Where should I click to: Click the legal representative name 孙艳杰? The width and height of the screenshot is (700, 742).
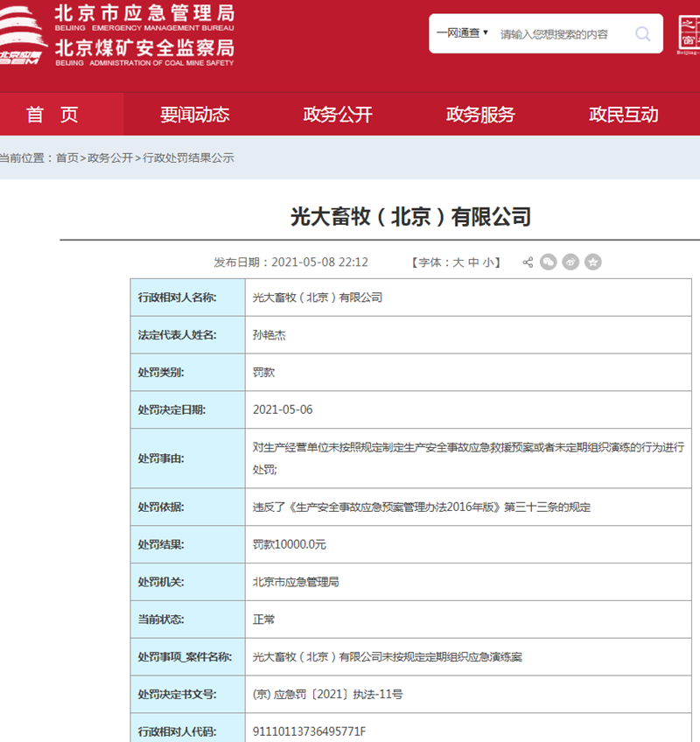coord(269,335)
